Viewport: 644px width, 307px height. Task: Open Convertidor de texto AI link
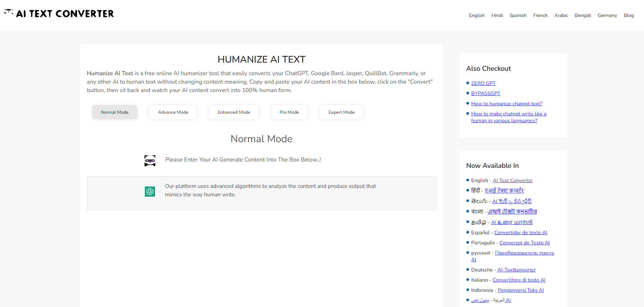click(x=520, y=233)
